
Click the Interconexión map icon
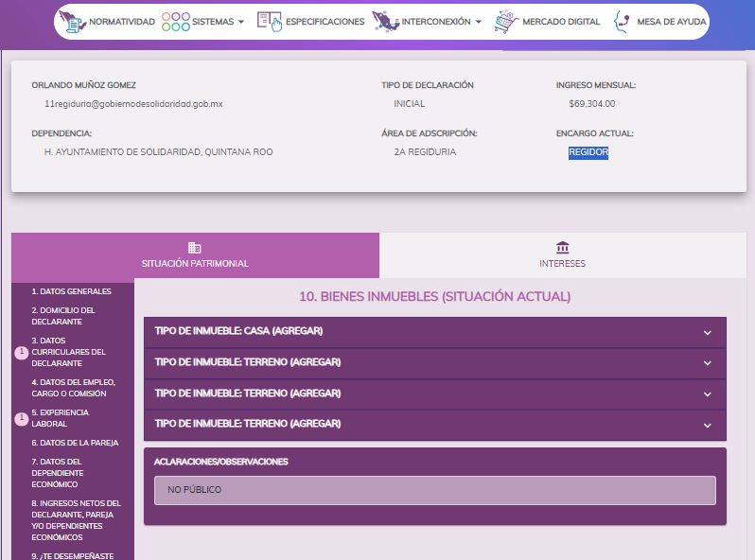click(x=385, y=21)
